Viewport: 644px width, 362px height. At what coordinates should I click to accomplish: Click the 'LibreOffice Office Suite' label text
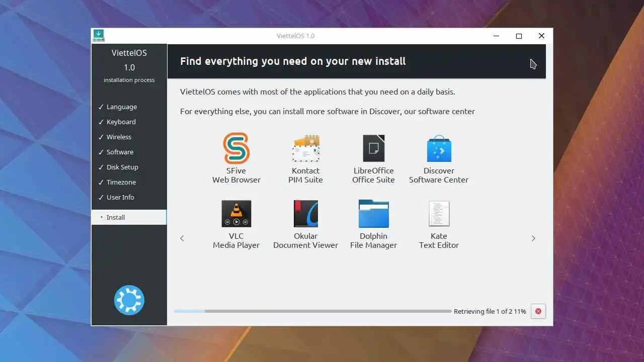coord(373,175)
